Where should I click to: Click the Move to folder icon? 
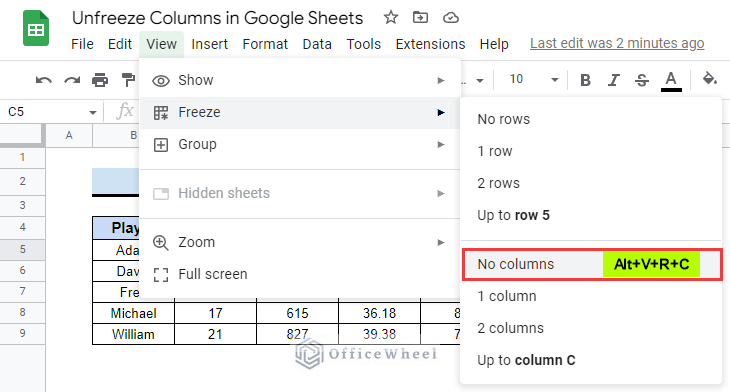coord(420,18)
